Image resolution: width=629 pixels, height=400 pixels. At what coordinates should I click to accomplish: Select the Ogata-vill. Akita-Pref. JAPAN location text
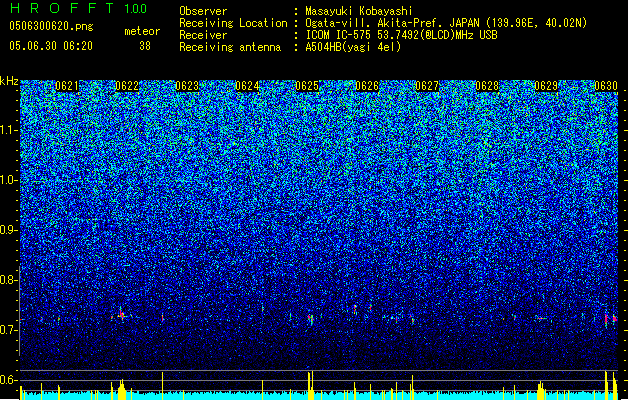pos(446,23)
